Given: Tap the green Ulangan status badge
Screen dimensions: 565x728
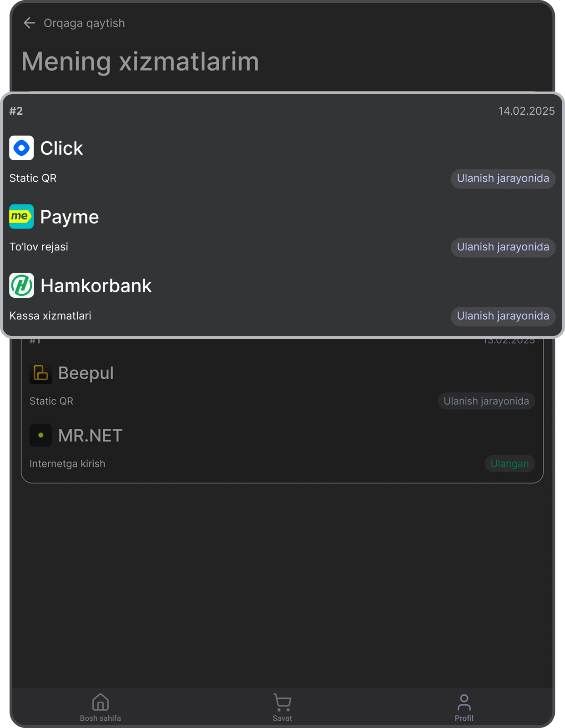Looking at the screenshot, I should coord(510,463).
